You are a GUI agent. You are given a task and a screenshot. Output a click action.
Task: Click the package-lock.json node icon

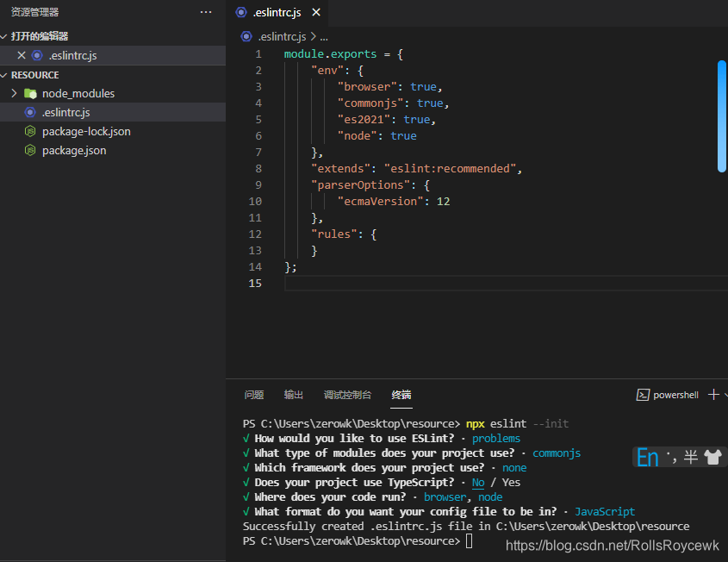tap(30, 131)
